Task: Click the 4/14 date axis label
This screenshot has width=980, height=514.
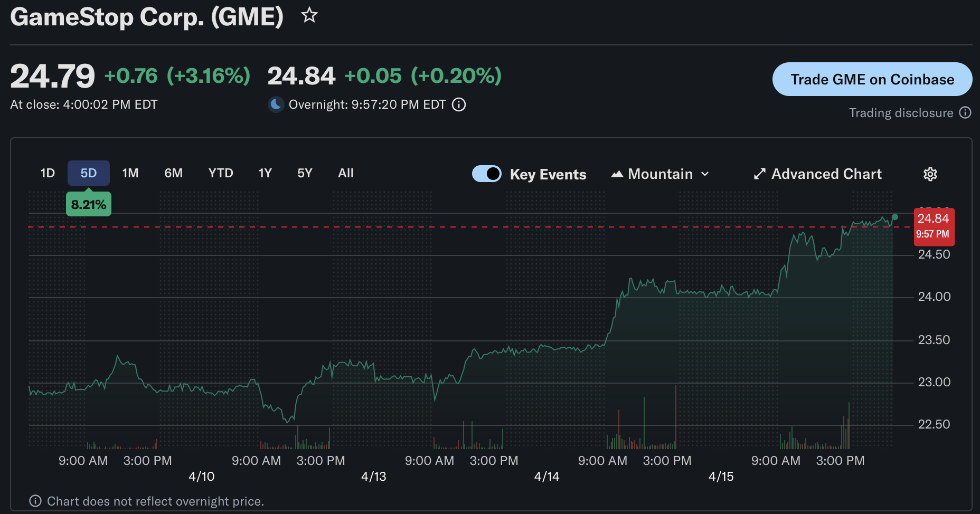Action: pos(546,477)
